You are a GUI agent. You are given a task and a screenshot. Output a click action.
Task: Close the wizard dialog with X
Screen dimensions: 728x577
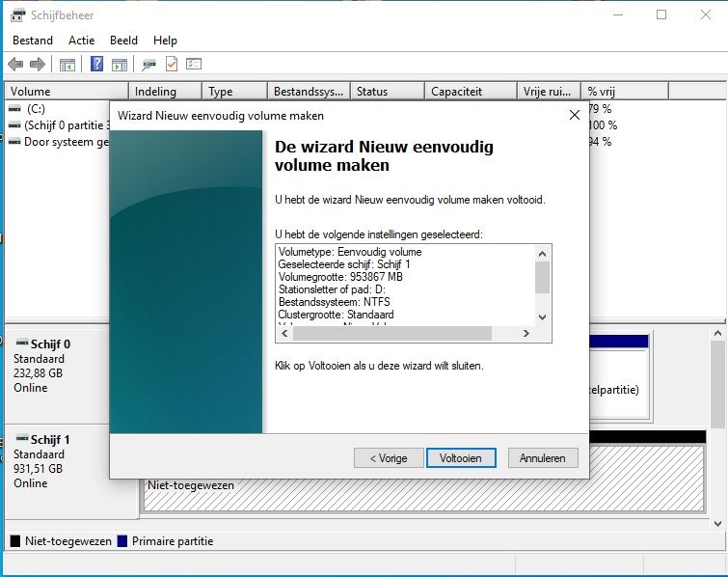tap(575, 115)
